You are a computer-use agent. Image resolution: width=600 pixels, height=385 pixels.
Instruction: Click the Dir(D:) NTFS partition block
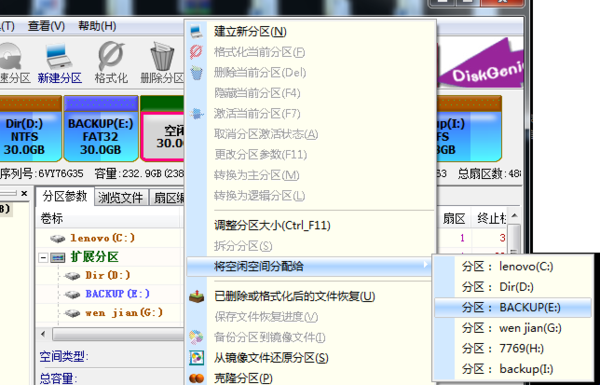pyautogui.click(x=30, y=129)
